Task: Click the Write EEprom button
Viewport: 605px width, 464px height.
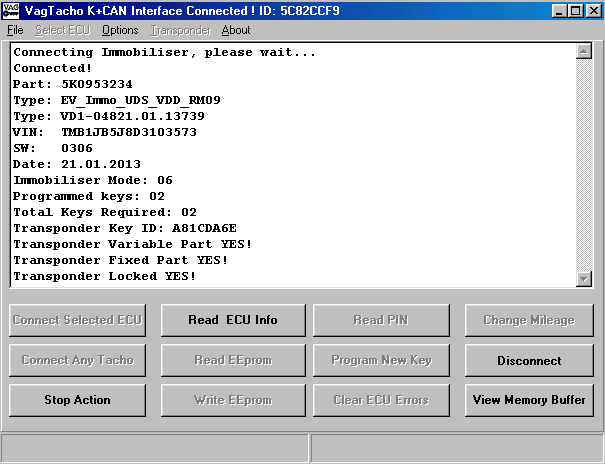Action: [x=233, y=400]
